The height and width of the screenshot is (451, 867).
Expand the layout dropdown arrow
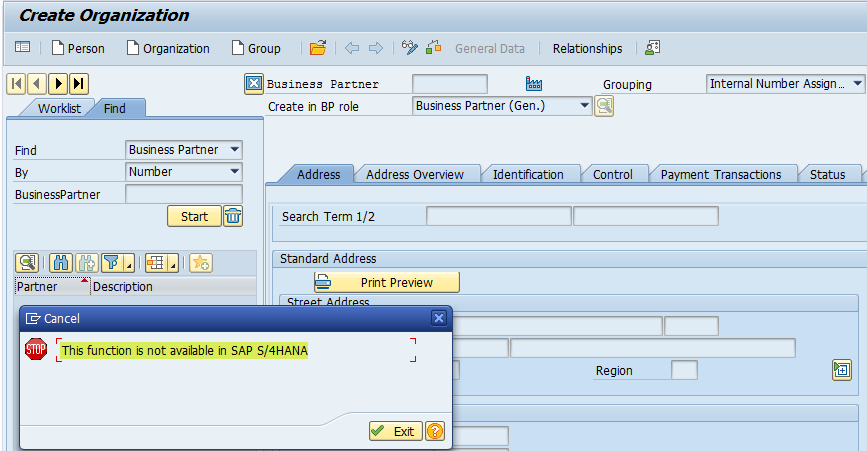coord(173,264)
